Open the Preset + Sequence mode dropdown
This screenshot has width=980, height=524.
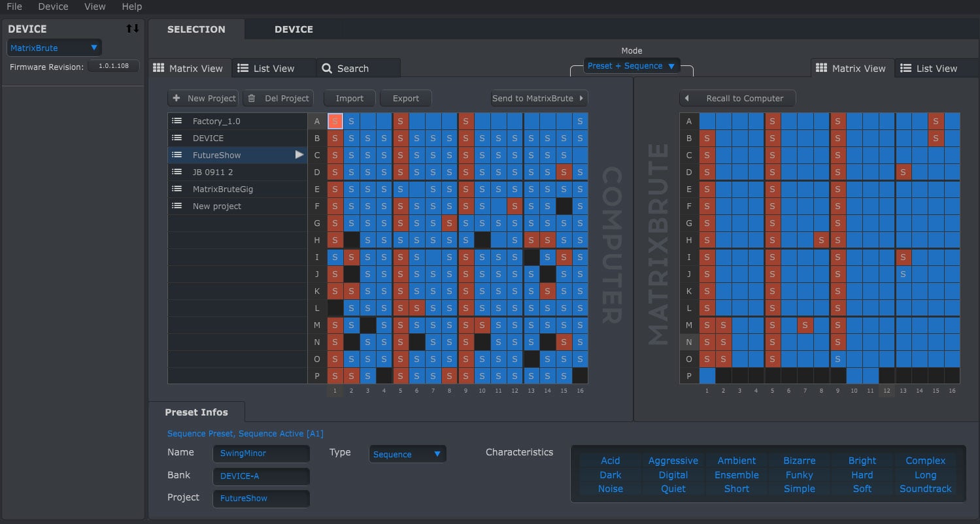click(x=632, y=66)
